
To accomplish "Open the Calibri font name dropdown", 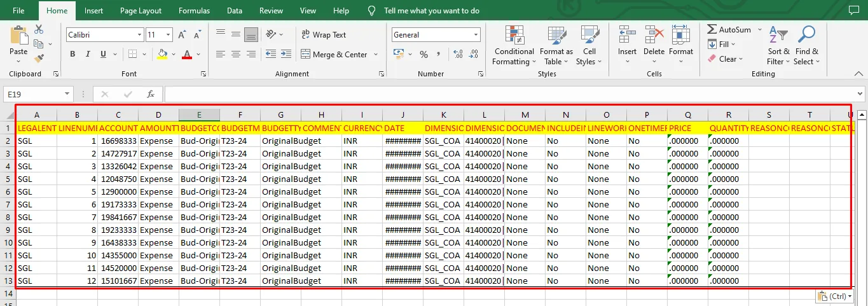I will (x=139, y=35).
